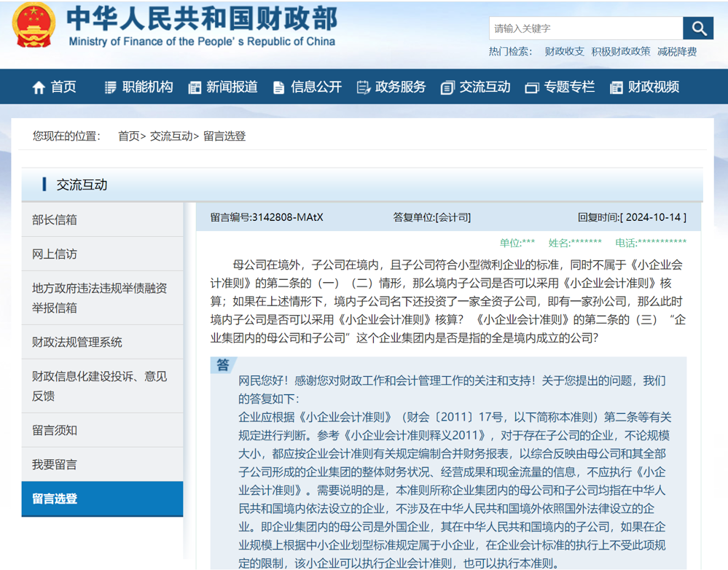Open 专题专栏 in the navigation bar
The width and height of the screenshot is (728, 570).
coord(569,87)
